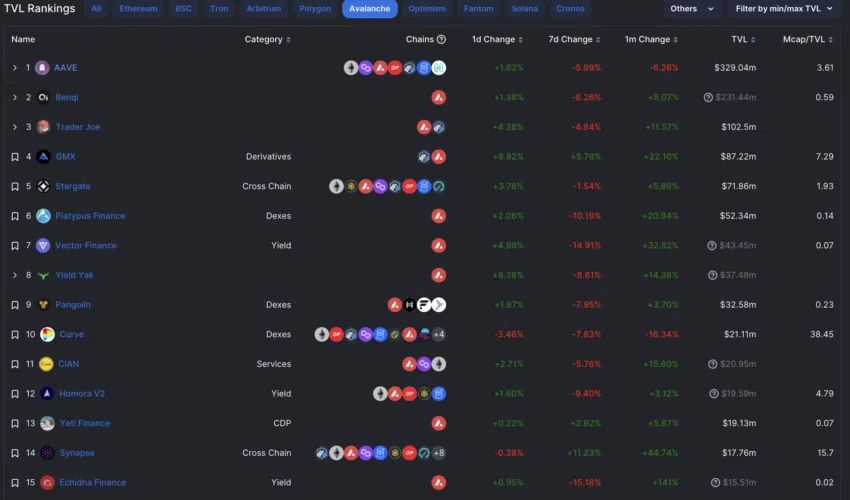Open the Yeti Finance link

pos(85,424)
